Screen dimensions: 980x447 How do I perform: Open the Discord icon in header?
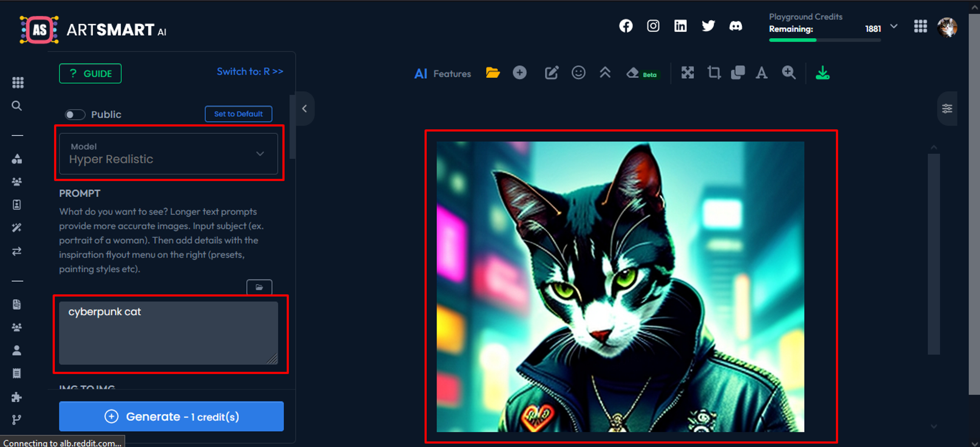pyautogui.click(x=735, y=26)
